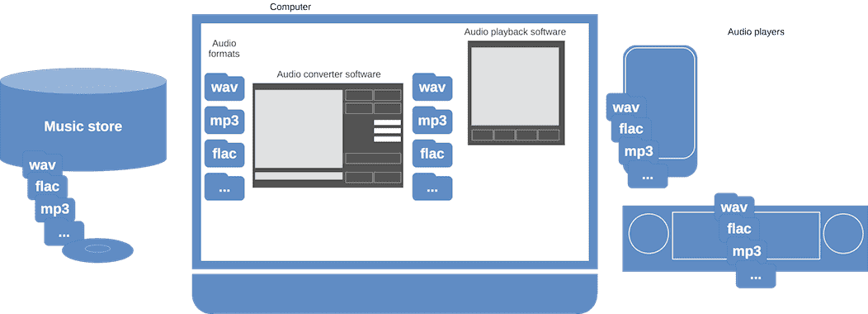Screen dimensions: 868x314
Task: Click the lowest white field in converter window
Action: [x=387, y=139]
